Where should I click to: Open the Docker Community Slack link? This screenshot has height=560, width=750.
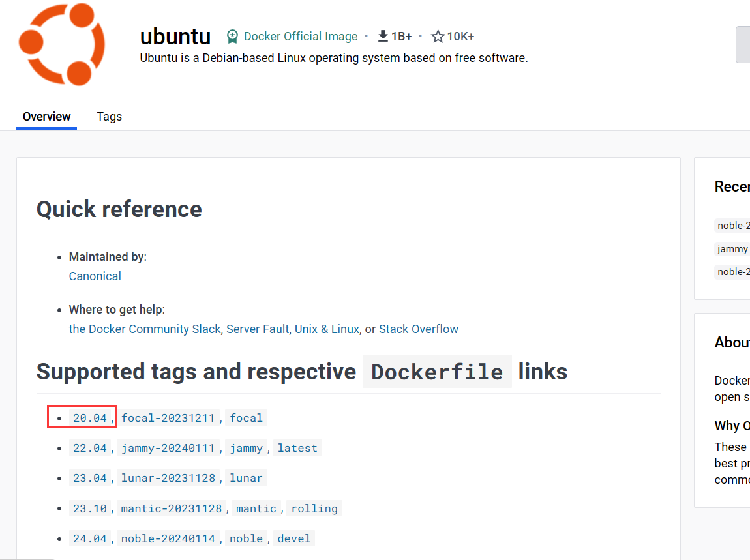pos(144,329)
